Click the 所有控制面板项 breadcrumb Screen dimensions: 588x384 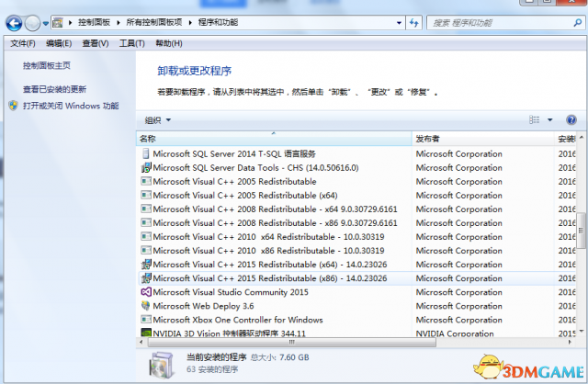pyautogui.click(x=154, y=22)
